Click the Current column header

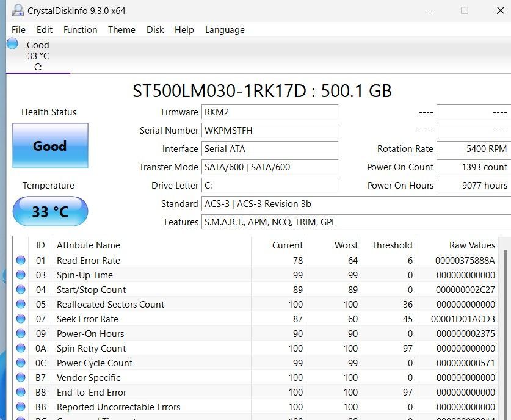[278, 245]
